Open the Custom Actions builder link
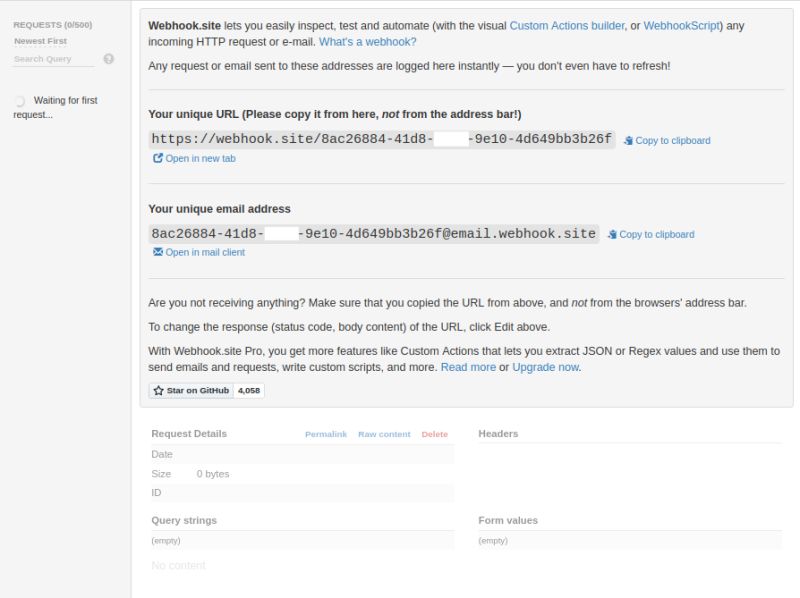 [x=567, y=26]
